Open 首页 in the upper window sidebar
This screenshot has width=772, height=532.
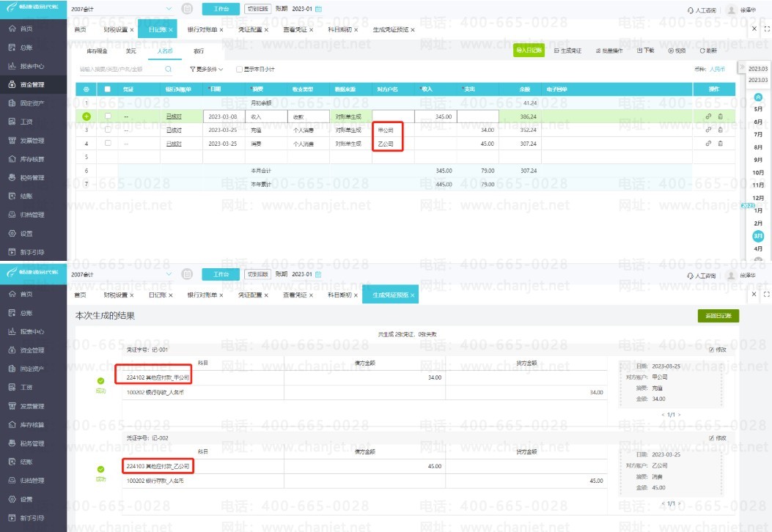coord(26,29)
